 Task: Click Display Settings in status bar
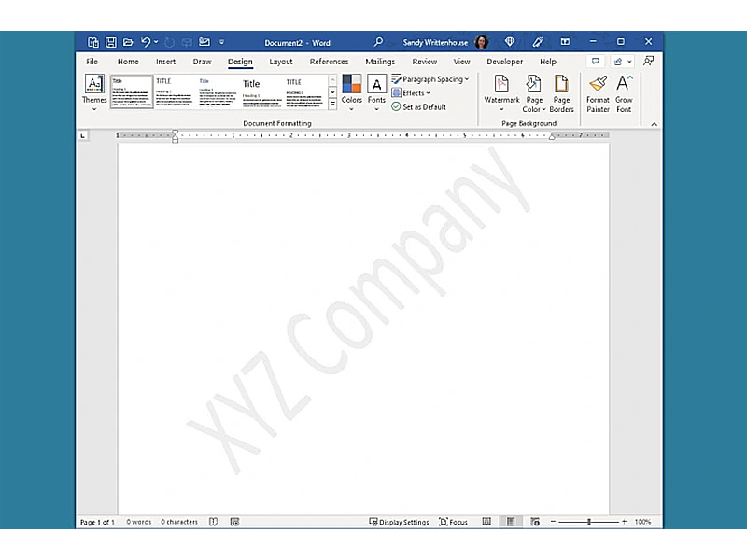tap(400, 522)
